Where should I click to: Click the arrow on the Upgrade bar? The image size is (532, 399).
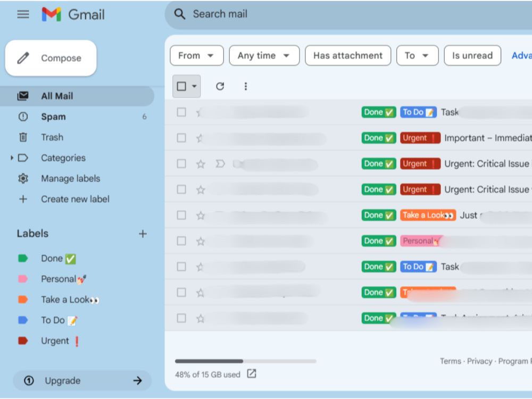click(x=137, y=380)
